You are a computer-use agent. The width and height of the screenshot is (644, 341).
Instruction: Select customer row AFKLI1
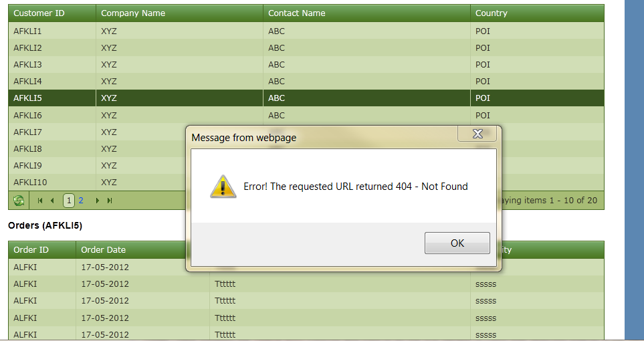(x=306, y=31)
